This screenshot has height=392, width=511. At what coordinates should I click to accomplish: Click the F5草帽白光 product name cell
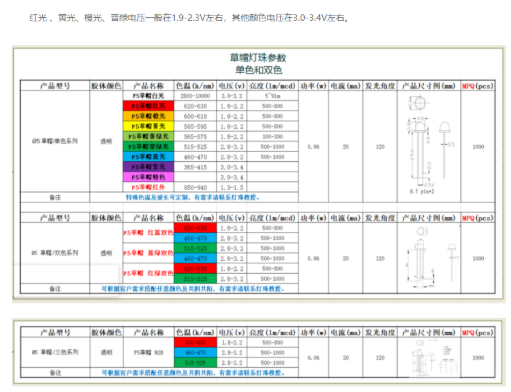click(x=148, y=96)
